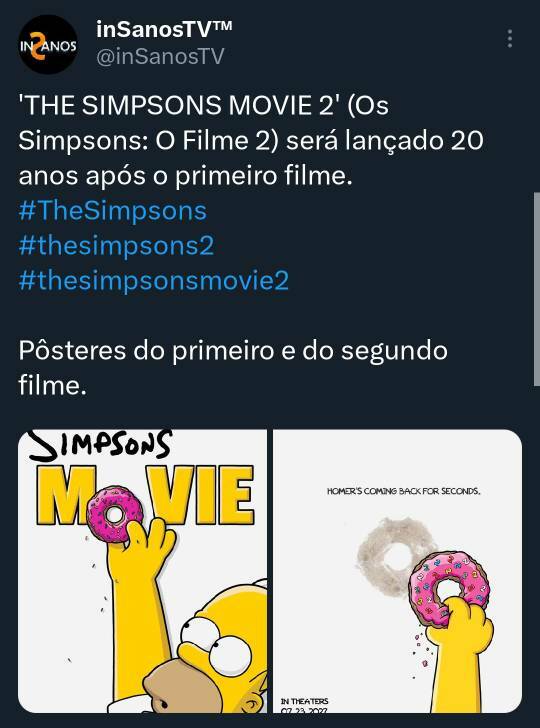Click the handwritten Simpsons title
Viewport: 540px width, 728px height.
(101, 445)
